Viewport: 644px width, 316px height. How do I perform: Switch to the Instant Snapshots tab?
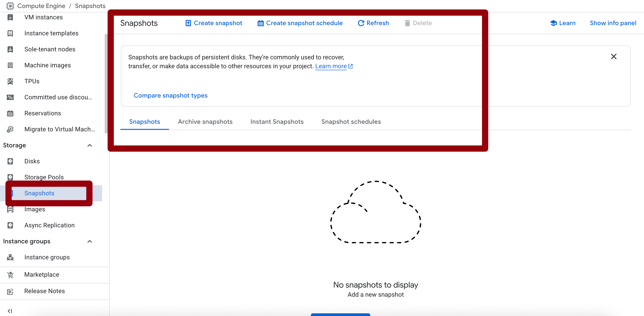(x=277, y=122)
